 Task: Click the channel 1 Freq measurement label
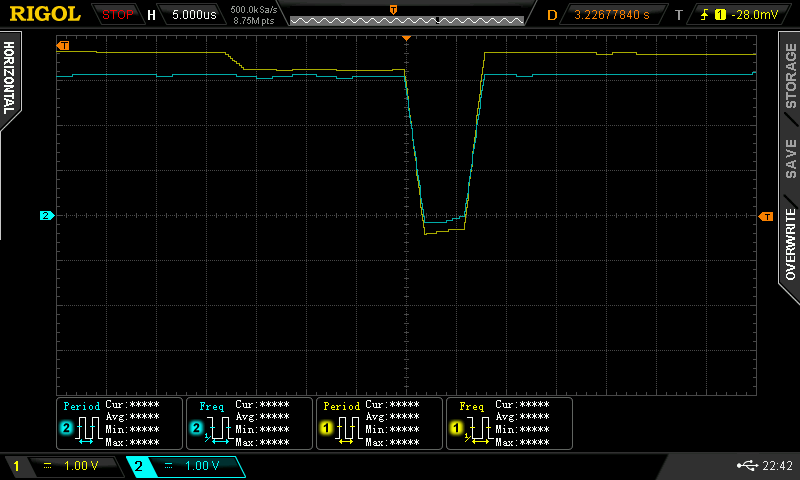click(x=471, y=407)
